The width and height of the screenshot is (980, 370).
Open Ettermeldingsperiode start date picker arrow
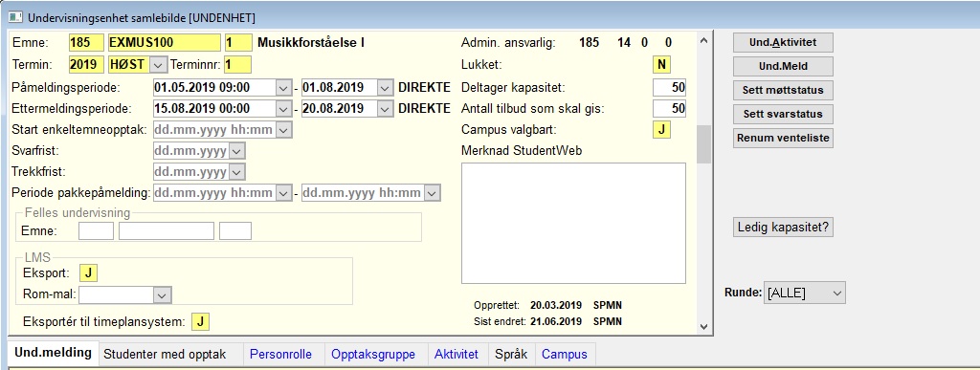pos(283,109)
